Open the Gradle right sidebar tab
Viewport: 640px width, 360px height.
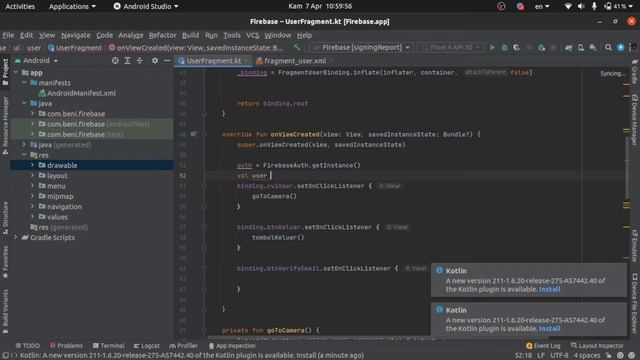635,71
